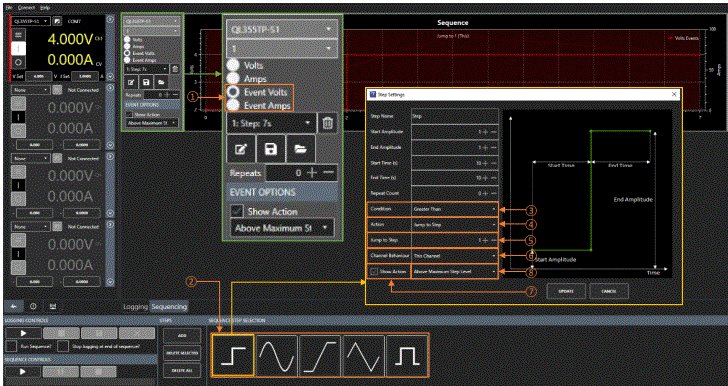
Task: Select the ramp waveform step icon
Action: click(x=320, y=355)
